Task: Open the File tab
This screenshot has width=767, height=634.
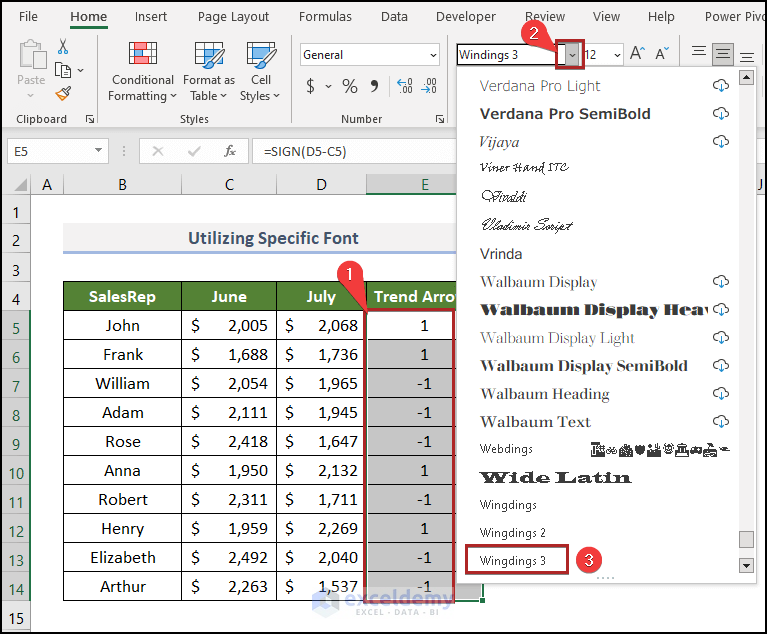Action: tap(28, 17)
